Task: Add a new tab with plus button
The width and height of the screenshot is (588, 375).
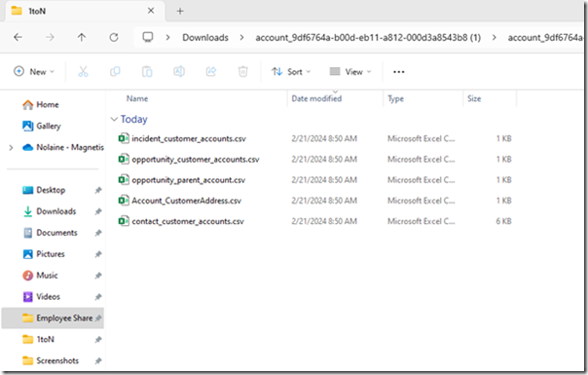Action: tap(180, 12)
